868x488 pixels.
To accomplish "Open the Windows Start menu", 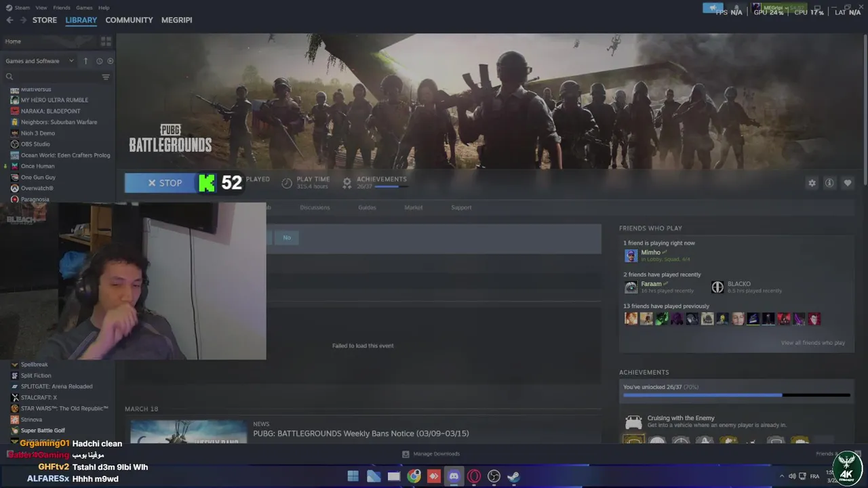I will coord(353,476).
